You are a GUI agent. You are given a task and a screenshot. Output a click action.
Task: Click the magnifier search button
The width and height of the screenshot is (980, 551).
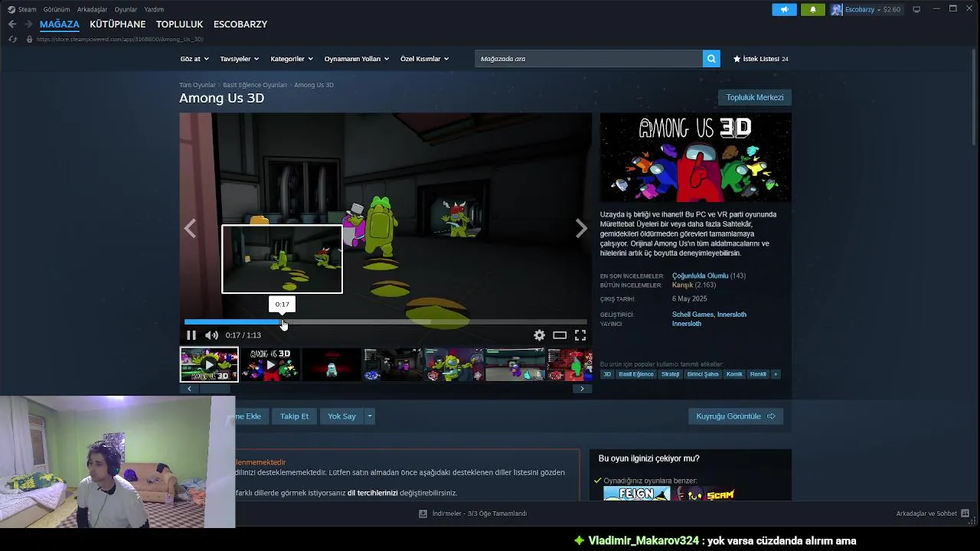[711, 59]
